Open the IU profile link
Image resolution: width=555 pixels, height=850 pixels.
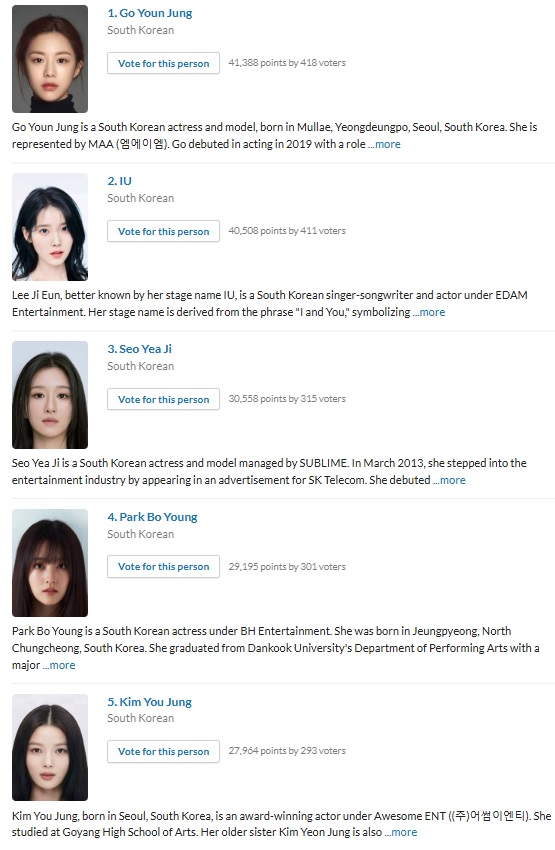point(119,181)
